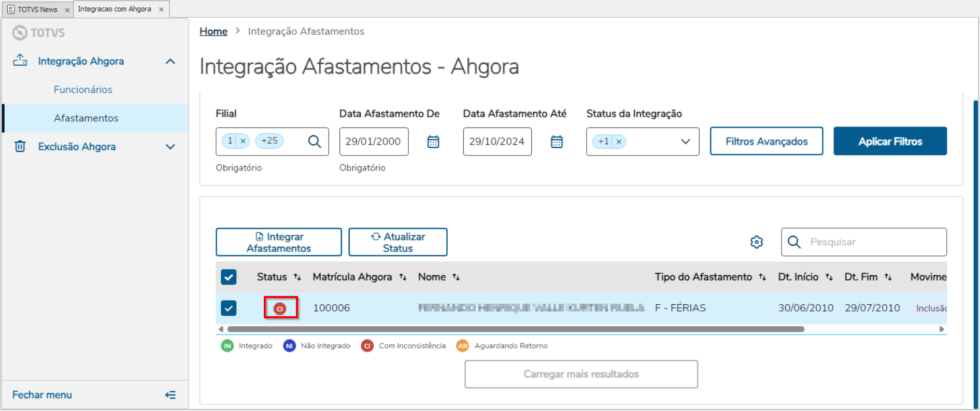Click the table scrollbar right arrow
The width and height of the screenshot is (980, 411).
coord(942,329)
